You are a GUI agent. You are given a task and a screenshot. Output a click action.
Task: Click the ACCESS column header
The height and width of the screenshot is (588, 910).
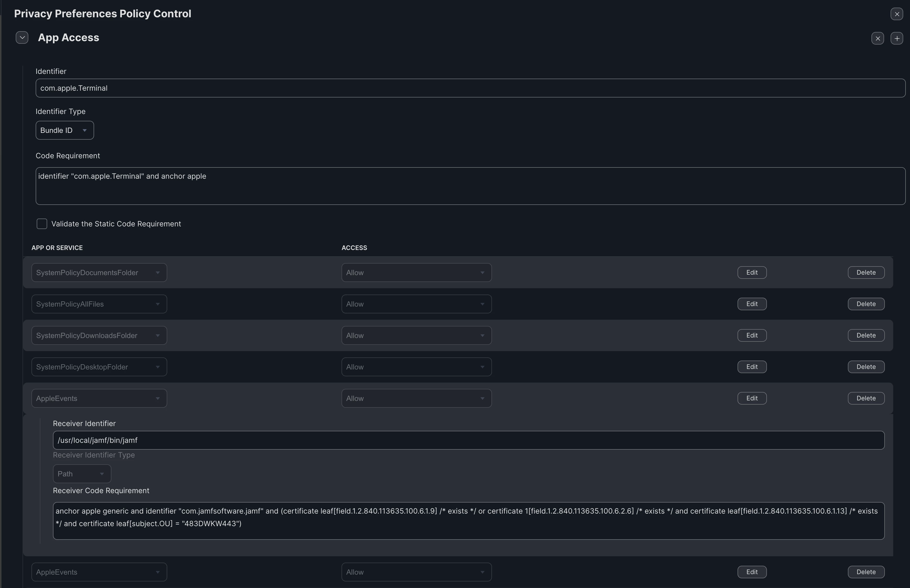[x=354, y=248]
